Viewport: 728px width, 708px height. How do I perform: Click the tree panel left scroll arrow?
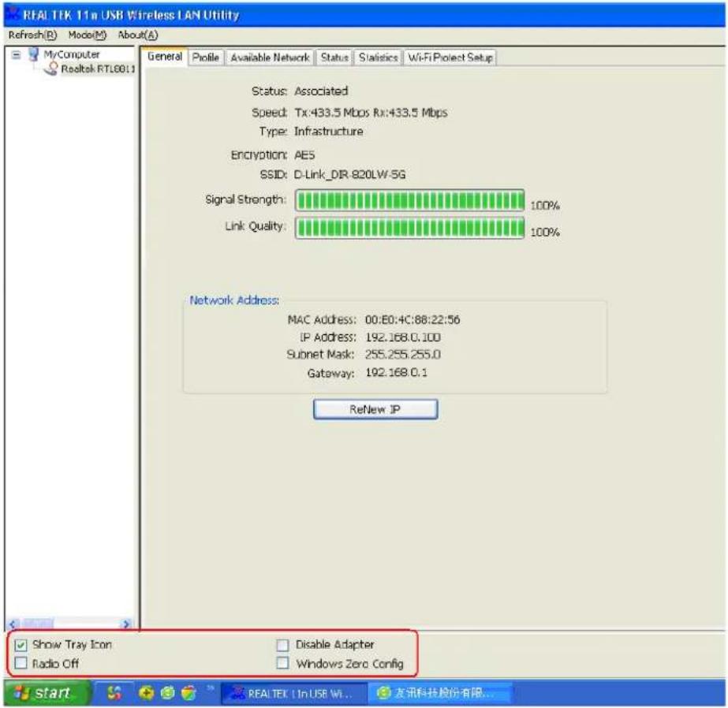point(13,624)
